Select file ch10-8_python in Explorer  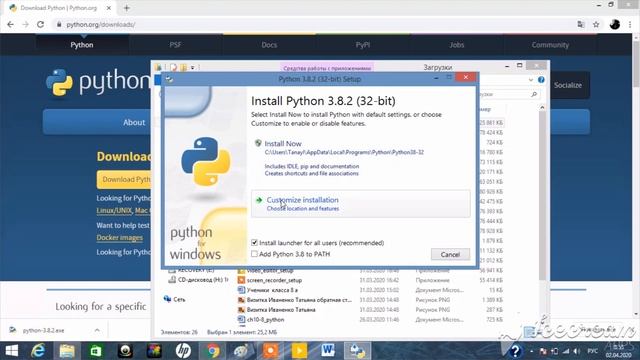265,320
